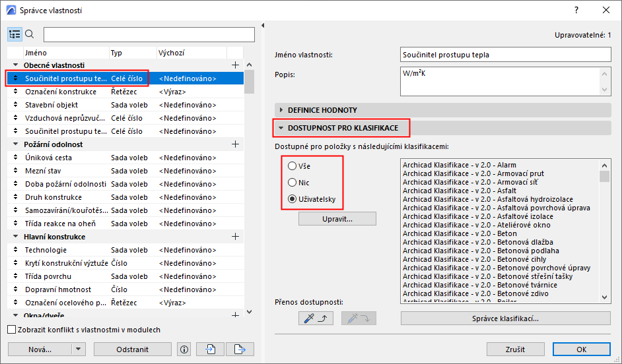Confirm with the OK button
Screen dimensions: 622x364
(x=581, y=349)
